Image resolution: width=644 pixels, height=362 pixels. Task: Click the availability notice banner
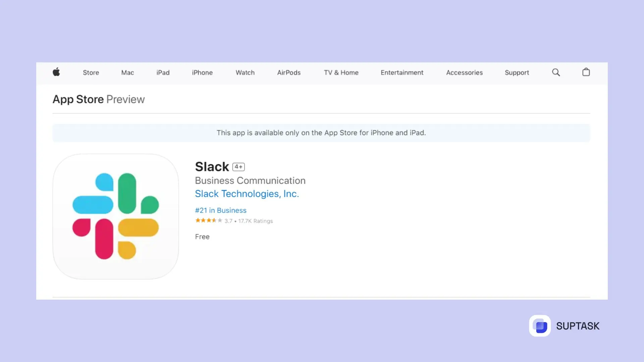tap(321, 133)
